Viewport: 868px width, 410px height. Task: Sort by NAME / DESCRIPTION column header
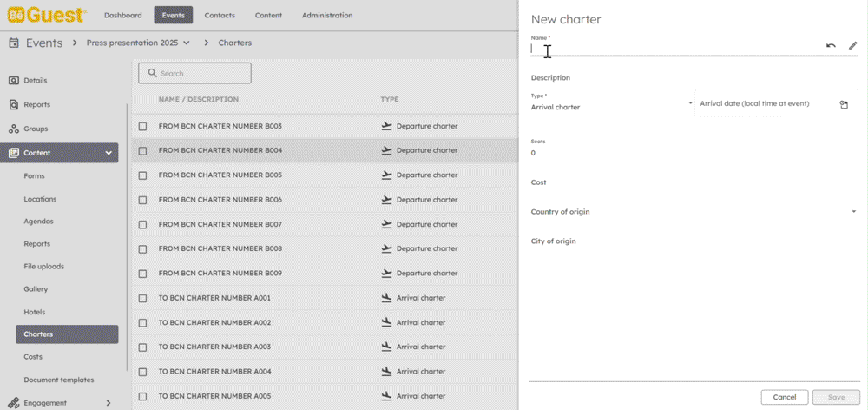click(198, 99)
